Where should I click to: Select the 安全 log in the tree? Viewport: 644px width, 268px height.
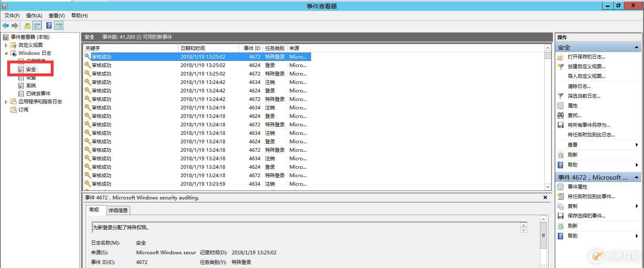(x=31, y=69)
